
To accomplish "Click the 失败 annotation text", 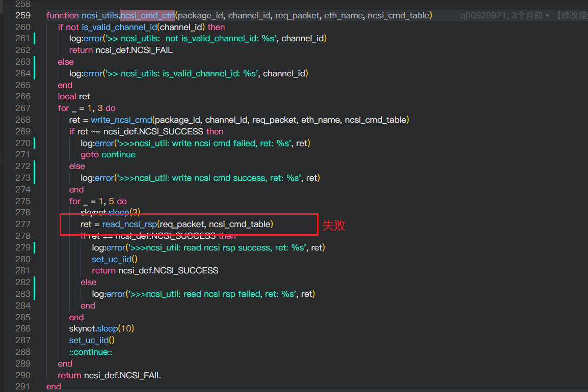I will pyautogui.click(x=334, y=226).
